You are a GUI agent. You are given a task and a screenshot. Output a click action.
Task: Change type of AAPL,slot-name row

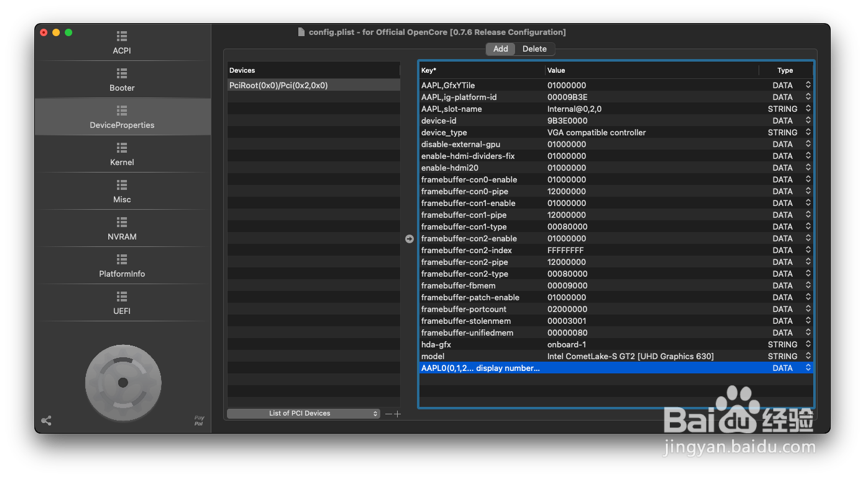tap(808, 109)
